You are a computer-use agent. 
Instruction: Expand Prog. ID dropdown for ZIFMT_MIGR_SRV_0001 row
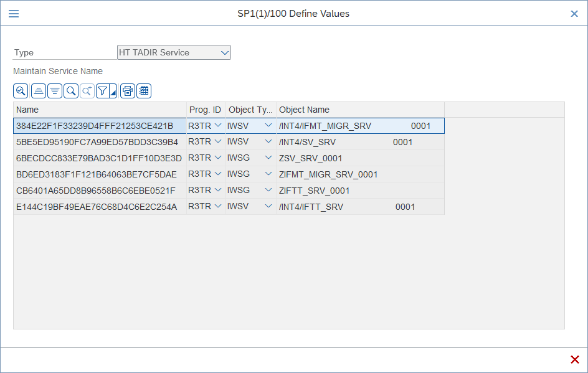(218, 174)
